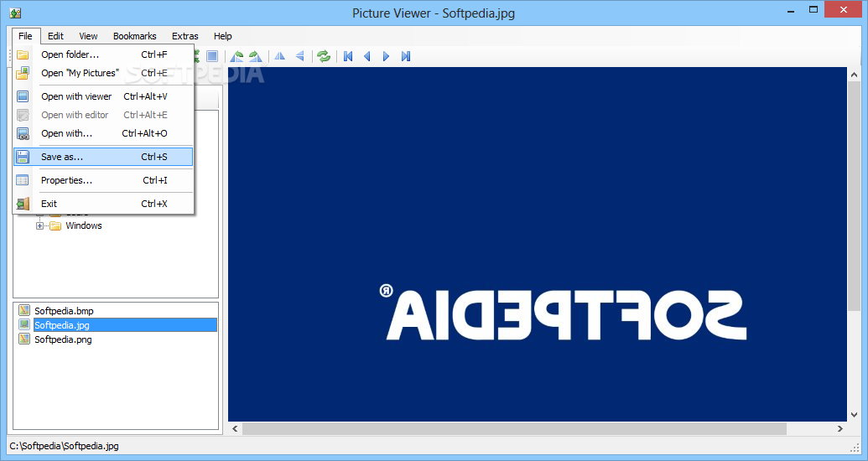The image size is (868, 461).
Task: Click the green refresh arrows icon
Action: tap(324, 56)
